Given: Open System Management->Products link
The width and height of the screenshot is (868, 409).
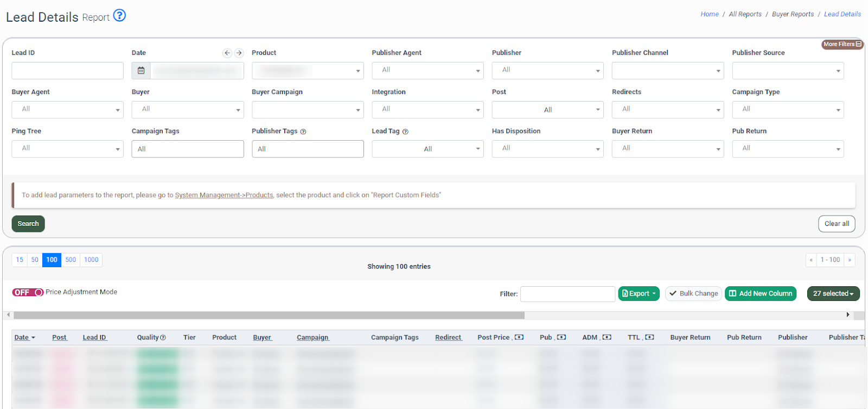Looking at the screenshot, I should point(224,195).
